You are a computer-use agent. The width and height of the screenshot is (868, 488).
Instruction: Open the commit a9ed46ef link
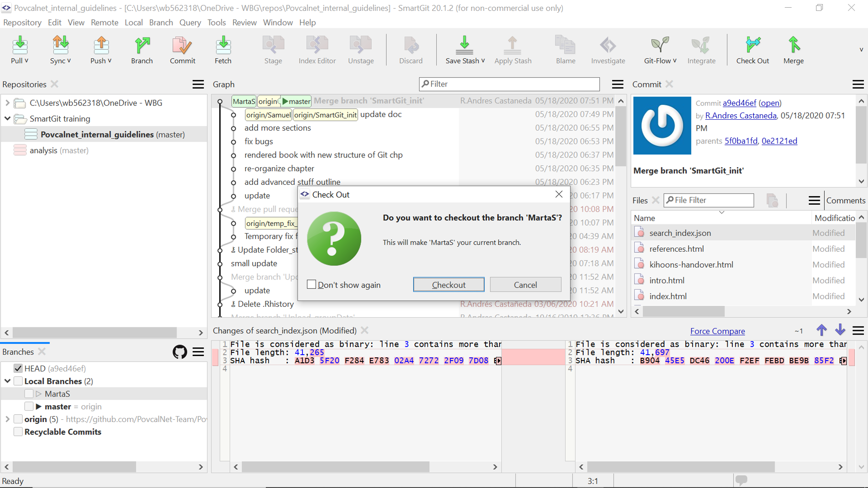[739, 103]
